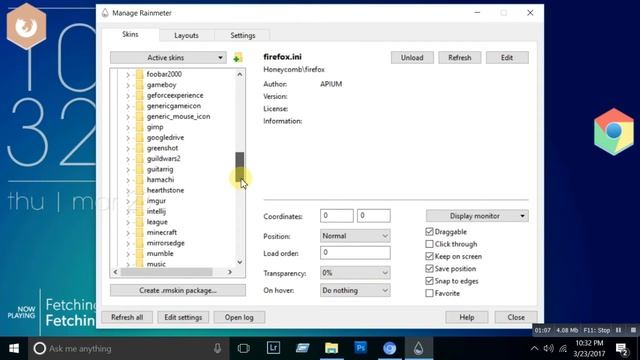Open File Explorer from the taskbar
This screenshot has width=640, height=360.
pyautogui.click(x=331, y=348)
